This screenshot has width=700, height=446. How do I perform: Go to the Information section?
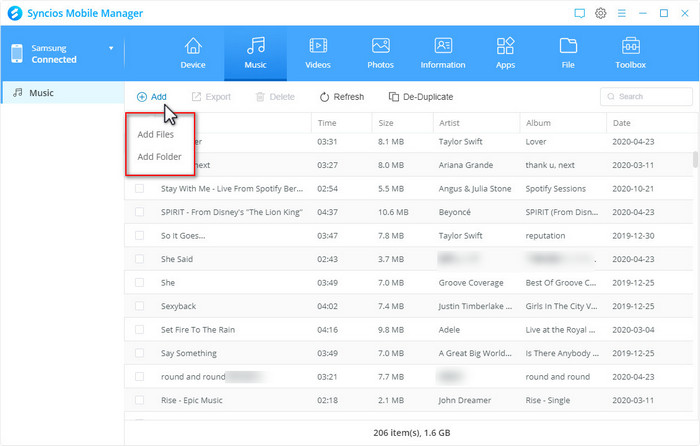[x=443, y=53]
